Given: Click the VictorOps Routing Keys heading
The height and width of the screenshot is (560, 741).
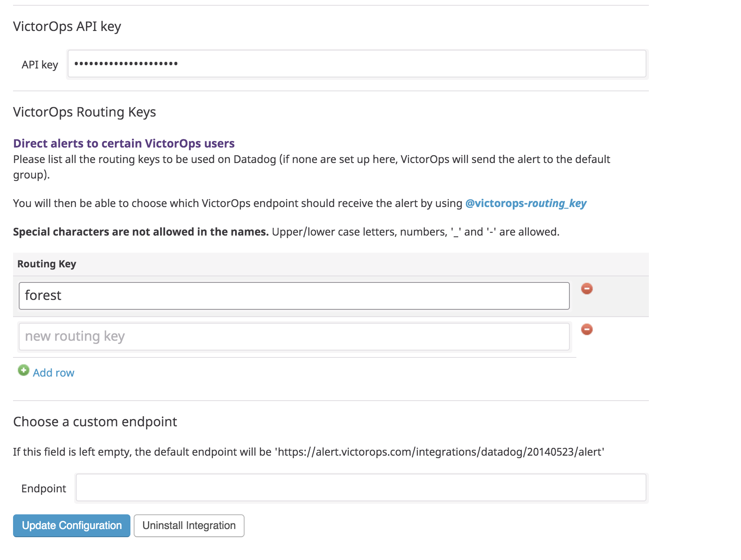Looking at the screenshot, I should (84, 112).
